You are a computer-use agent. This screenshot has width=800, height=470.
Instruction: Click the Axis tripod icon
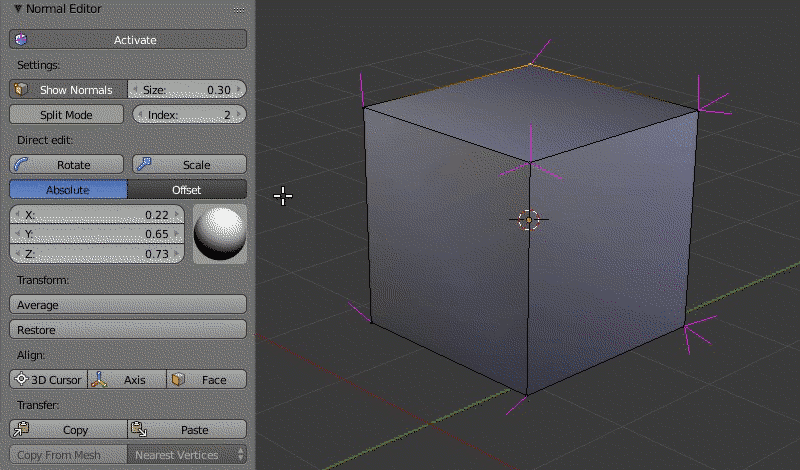[x=99, y=379]
